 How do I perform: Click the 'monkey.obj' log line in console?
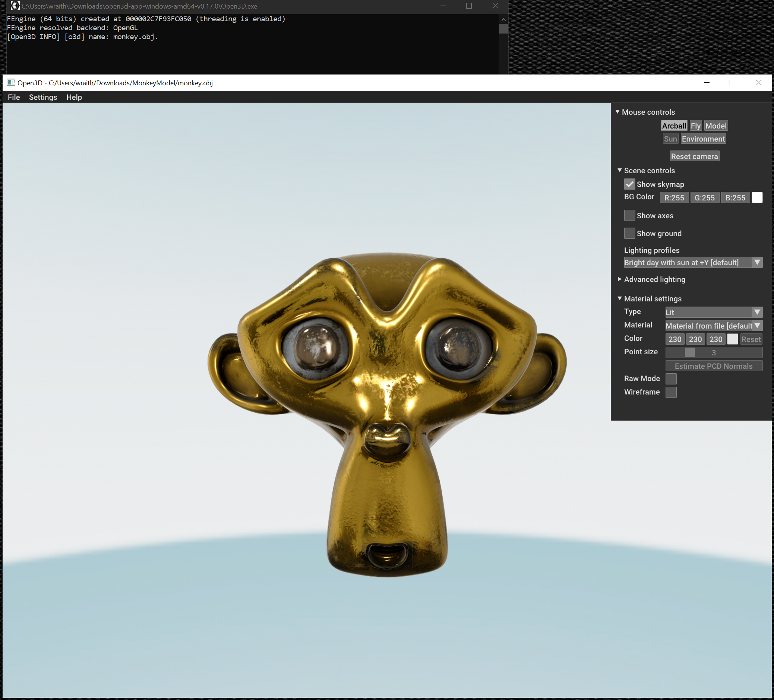[83, 37]
